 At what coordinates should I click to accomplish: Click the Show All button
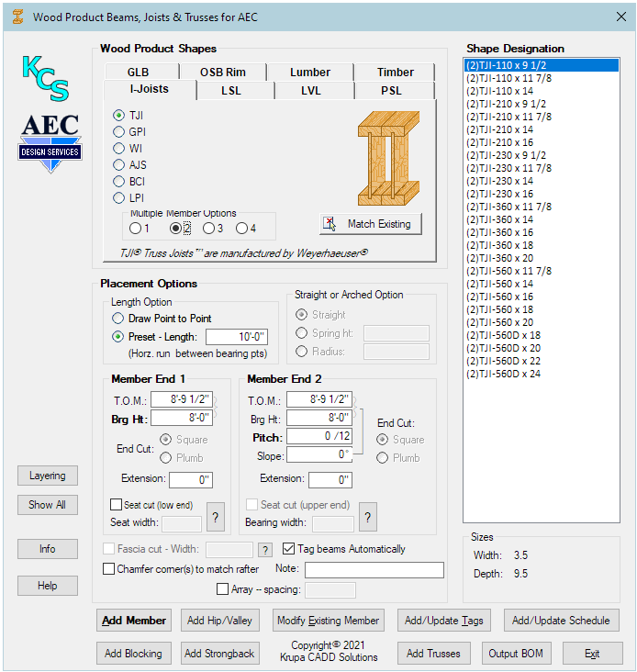48,505
